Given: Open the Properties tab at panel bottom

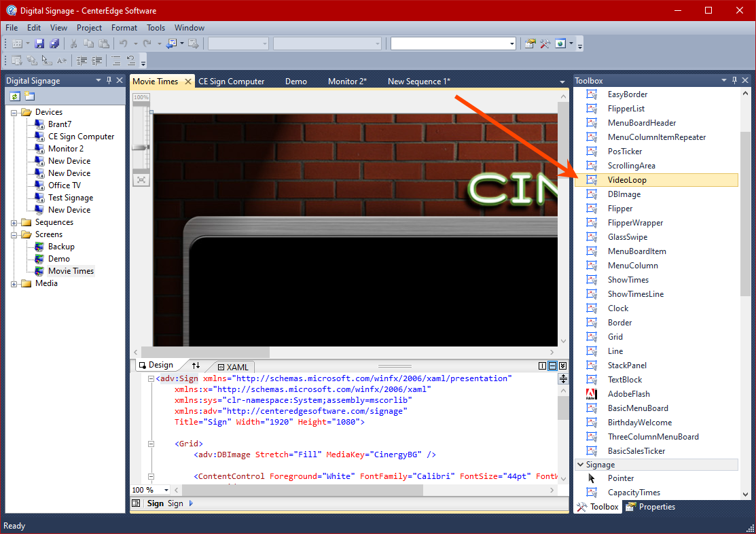Looking at the screenshot, I should pos(651,507).
